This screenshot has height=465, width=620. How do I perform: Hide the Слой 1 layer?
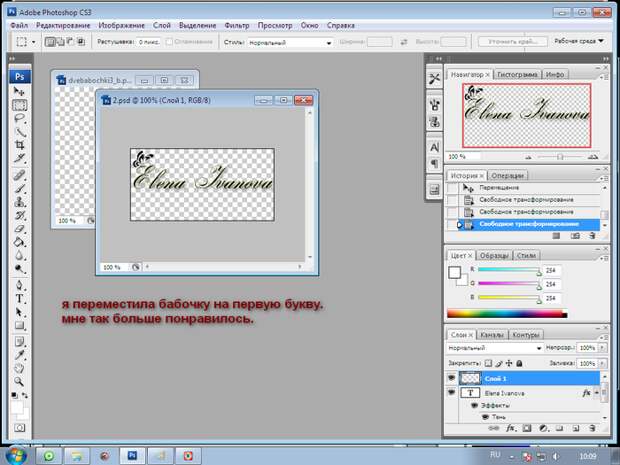(x=451, y=378)
